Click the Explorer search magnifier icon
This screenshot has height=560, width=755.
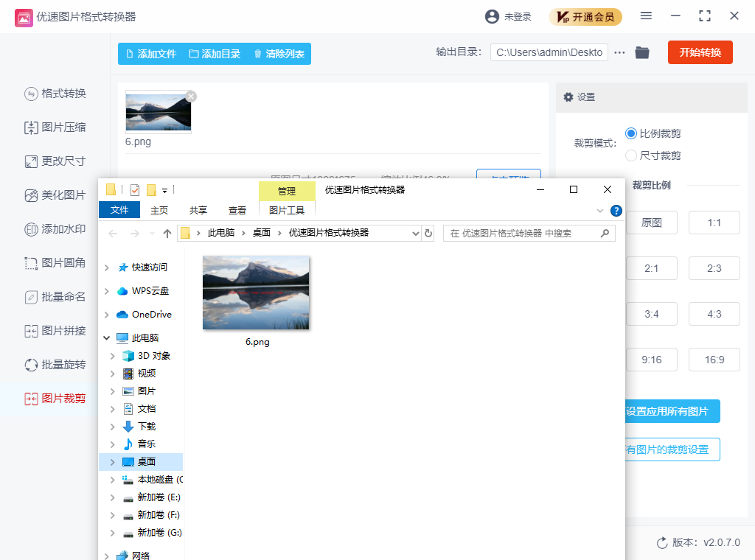coord(605,234)
